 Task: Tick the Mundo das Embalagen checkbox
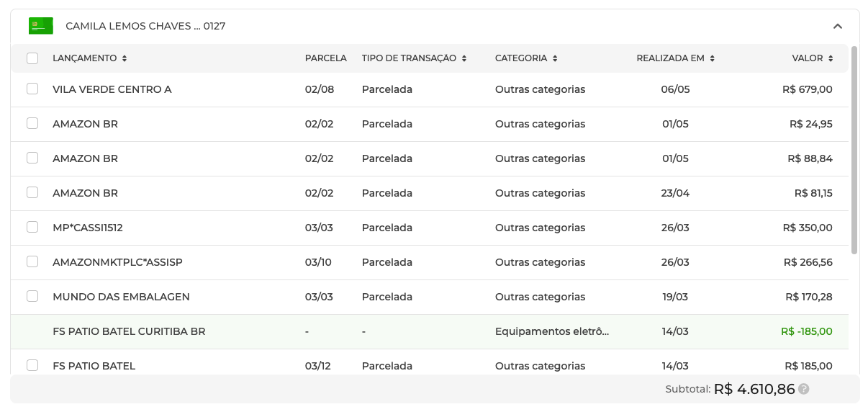32,296
